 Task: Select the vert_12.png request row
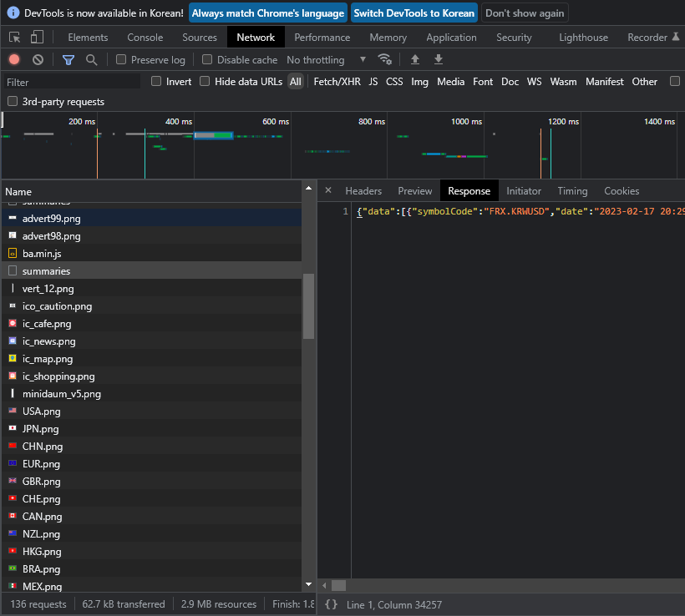click(151, 288)
